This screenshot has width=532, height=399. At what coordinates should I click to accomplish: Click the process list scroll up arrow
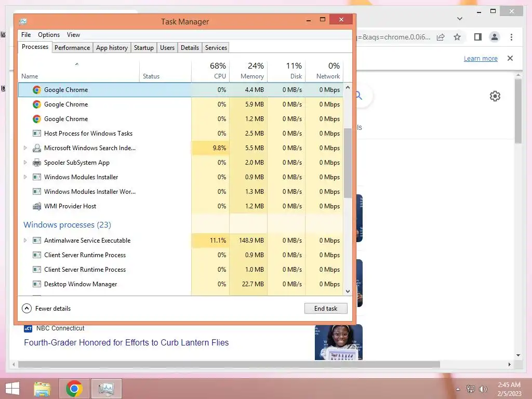348,87
